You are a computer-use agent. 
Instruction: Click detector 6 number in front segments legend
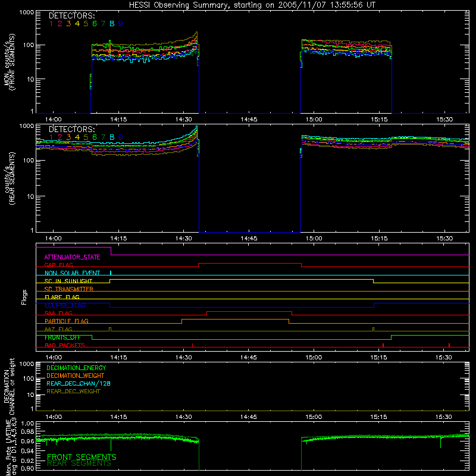(x=95, y=24)
